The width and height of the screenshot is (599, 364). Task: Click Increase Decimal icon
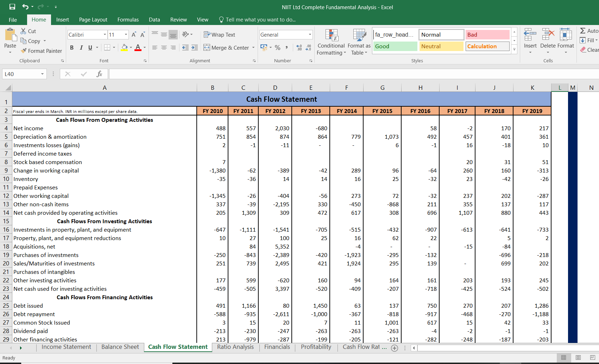(x=299, y=47)
